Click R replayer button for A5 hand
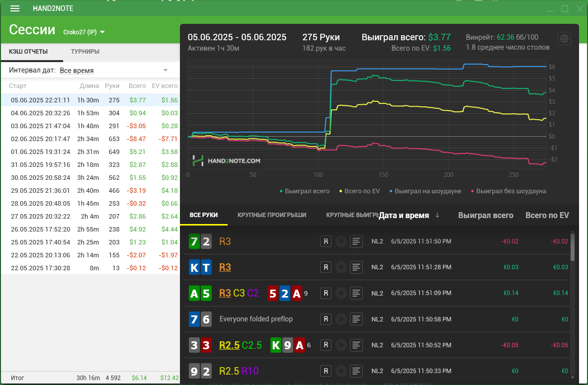The height and width of the screenshot is (385, 588). [326, 293]
